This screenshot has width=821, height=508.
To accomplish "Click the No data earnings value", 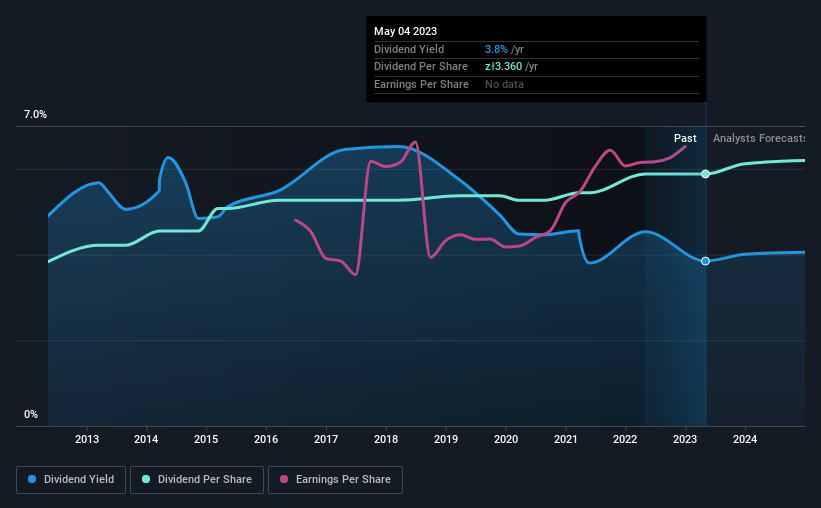I will 504,84.
